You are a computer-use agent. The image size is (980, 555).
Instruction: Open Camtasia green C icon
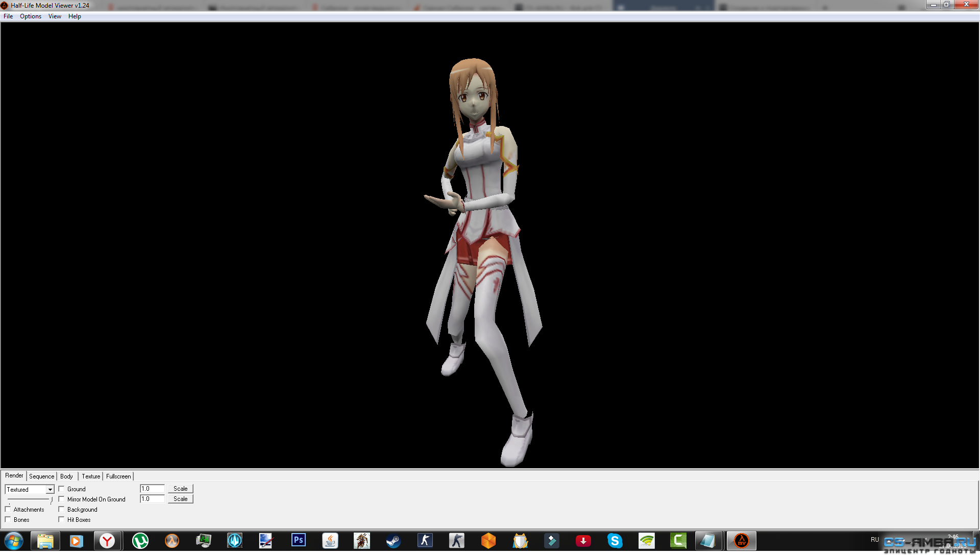(x=678, y=541)
